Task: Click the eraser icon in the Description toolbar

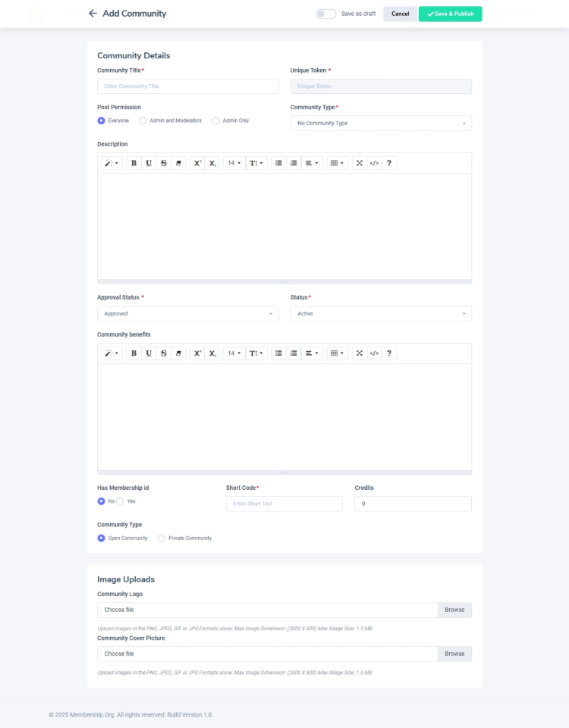Action: pyautogui.click(x=178, y=163)
